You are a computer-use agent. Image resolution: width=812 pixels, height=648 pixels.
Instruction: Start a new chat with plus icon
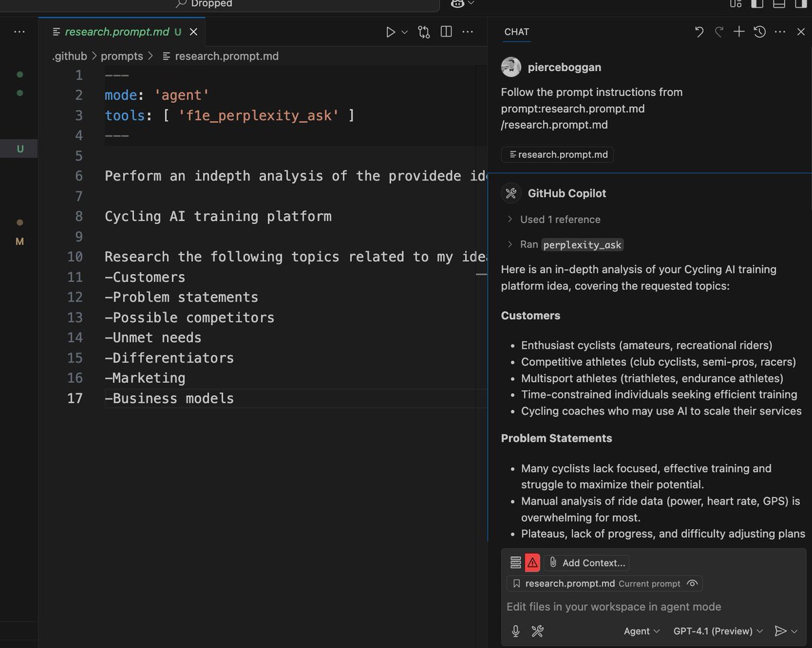(739, 32)
